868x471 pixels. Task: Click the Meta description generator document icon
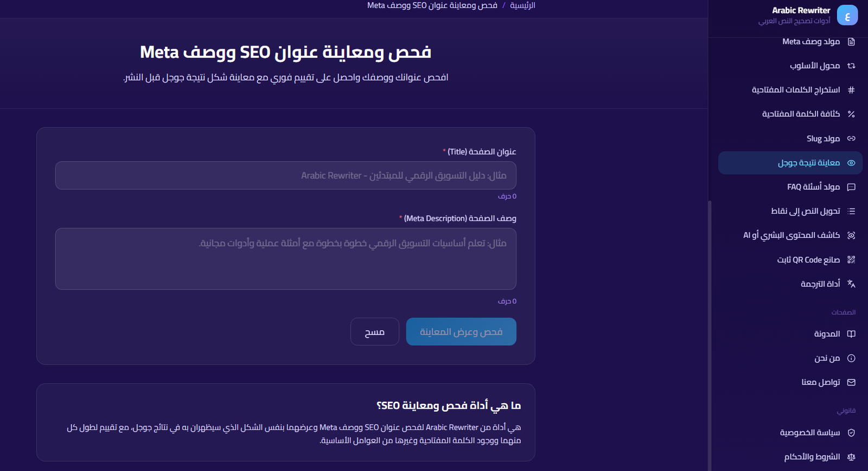point(851,42)
